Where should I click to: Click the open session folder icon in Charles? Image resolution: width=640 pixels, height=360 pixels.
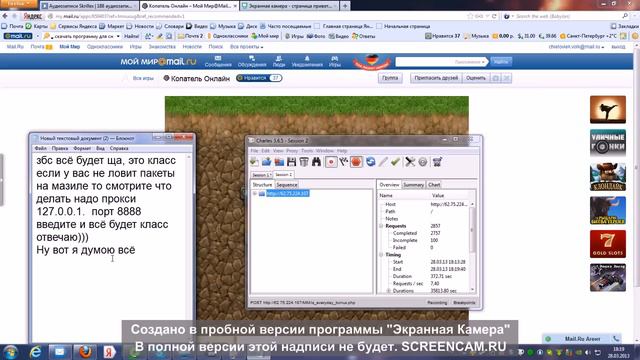pyautogui.click(x=267, y=162)
